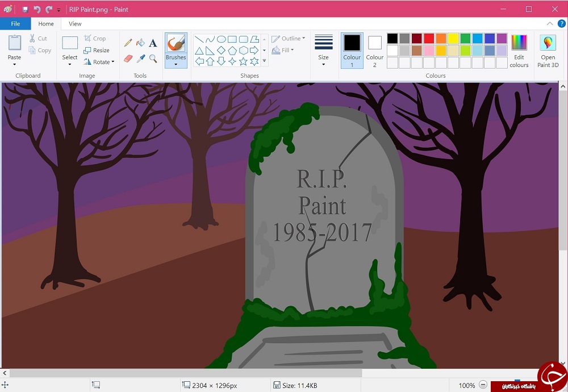568x392 pixels.
Task: Pick the yellow colour swatch
Action: pos(453,39)
